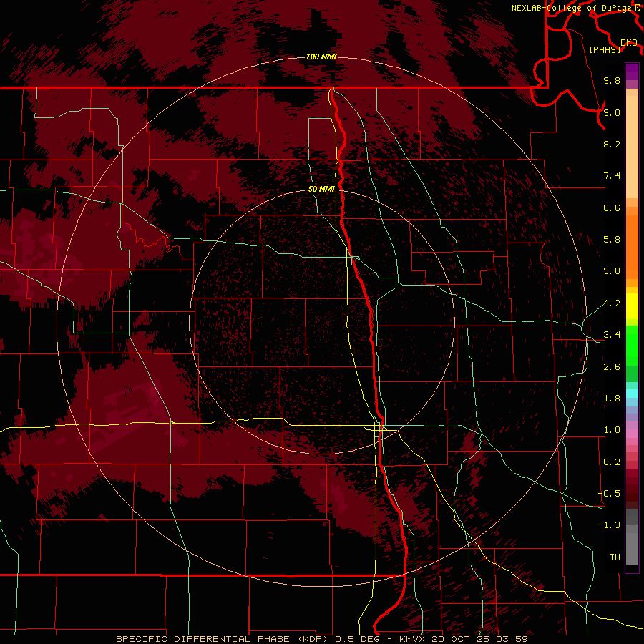Screen dimensions: 644x644
Task: Click the "[PHAS]" units label above colorbar
Action: coord(605,49)
